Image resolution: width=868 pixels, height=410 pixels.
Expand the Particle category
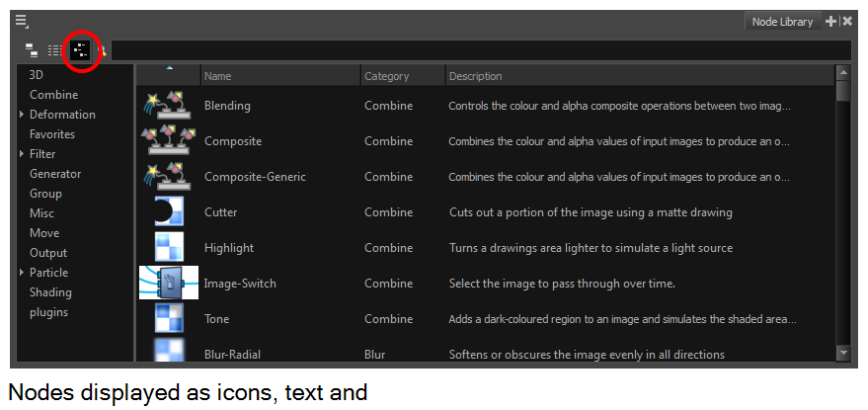coord(22,273)
